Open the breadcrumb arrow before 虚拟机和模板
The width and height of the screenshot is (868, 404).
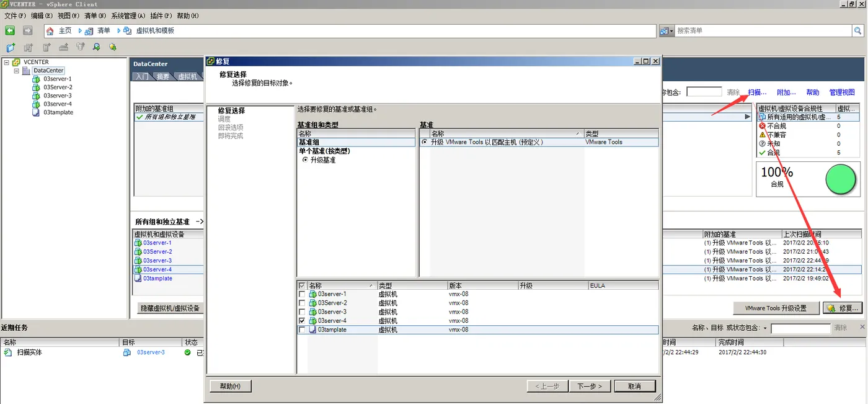[118, 30]
